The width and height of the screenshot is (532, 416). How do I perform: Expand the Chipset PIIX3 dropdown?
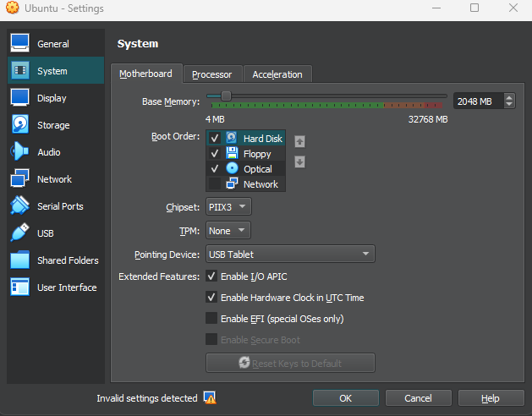pos(228,207)
